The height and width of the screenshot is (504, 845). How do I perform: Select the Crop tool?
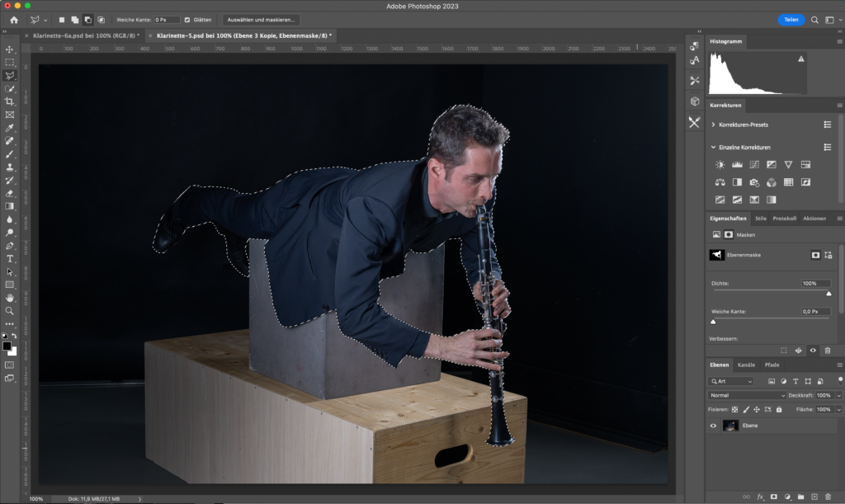(x=10, y=101)
